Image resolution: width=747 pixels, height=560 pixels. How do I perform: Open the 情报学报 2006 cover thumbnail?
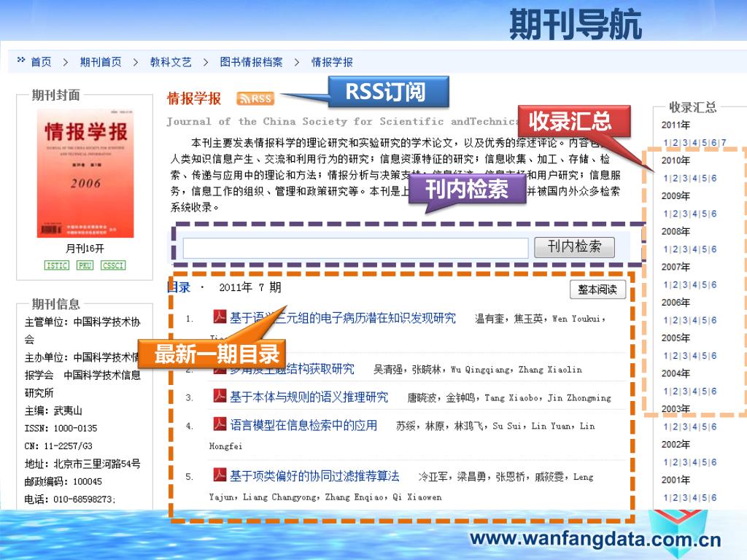click(x=85, y=174)
